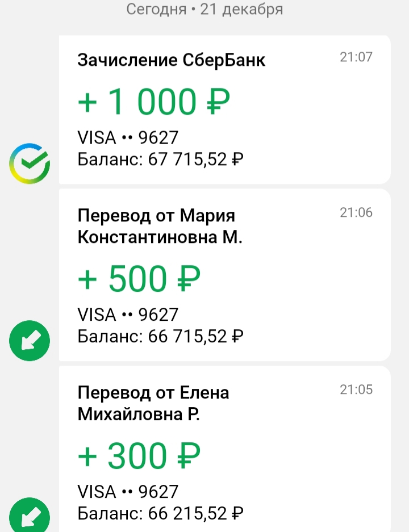Tap VISA 9627 in the 500 ₽ card

128,315
